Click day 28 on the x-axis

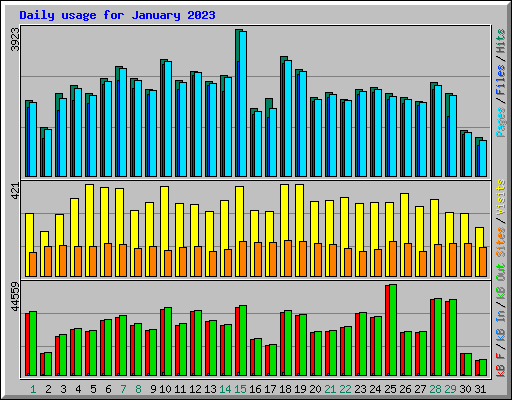[435, 389]
